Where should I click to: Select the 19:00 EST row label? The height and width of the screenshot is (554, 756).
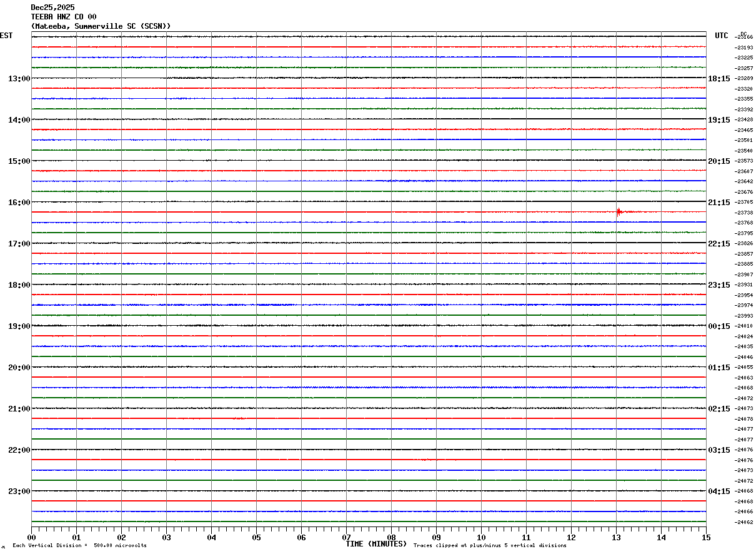coord(19,326)
